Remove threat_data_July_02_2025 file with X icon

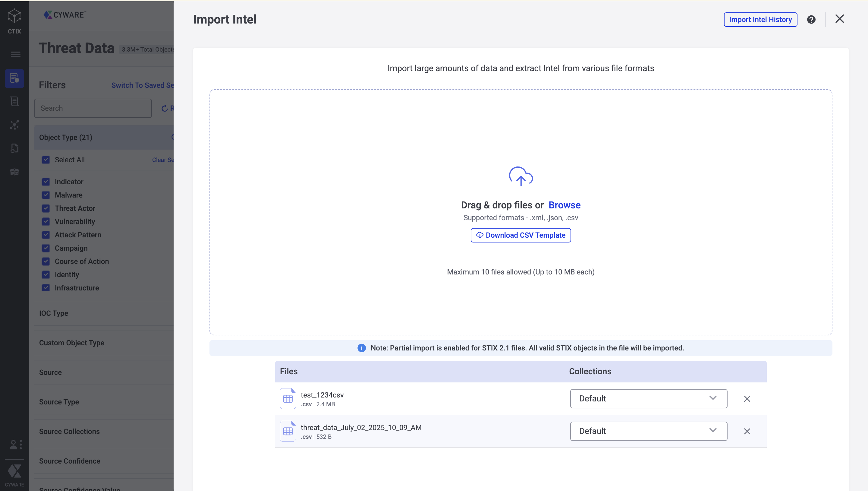click(x=747, y=431)
